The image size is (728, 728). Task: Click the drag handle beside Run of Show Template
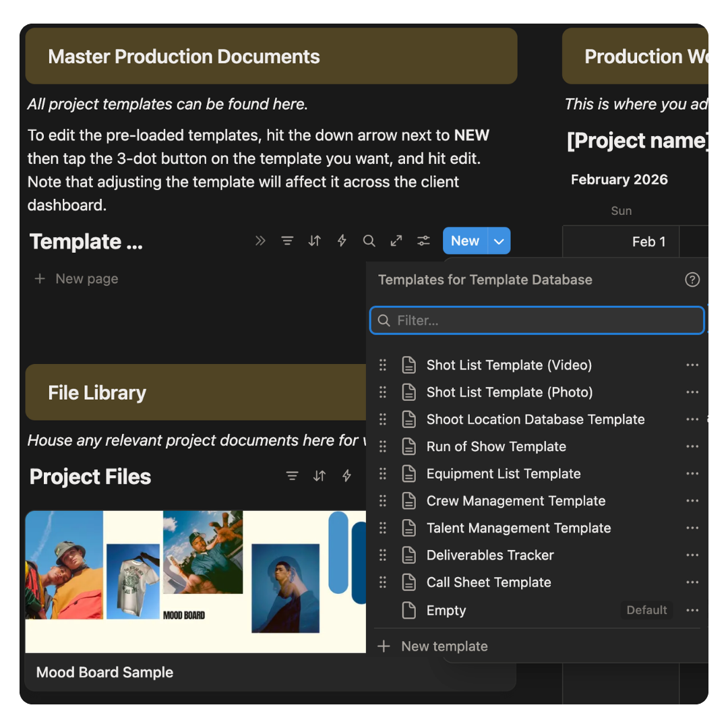(383, 446)
